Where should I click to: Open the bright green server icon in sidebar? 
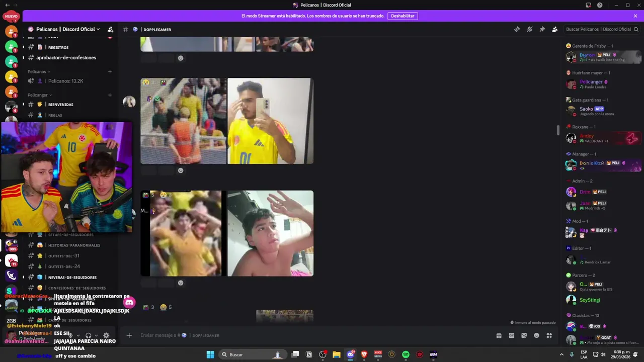point(11,47)
